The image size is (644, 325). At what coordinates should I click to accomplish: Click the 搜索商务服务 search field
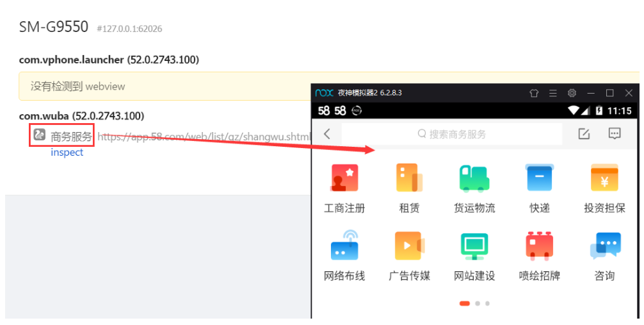point(452,134)
